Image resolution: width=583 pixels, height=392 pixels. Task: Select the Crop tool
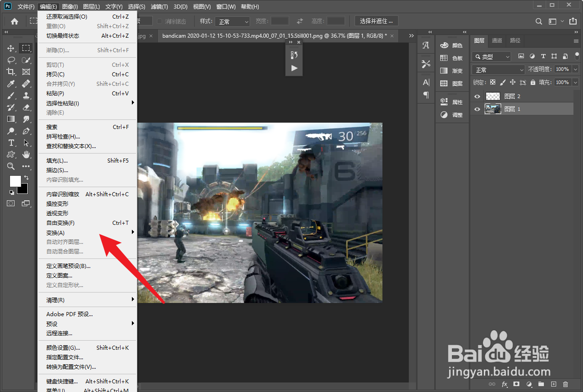11,72
